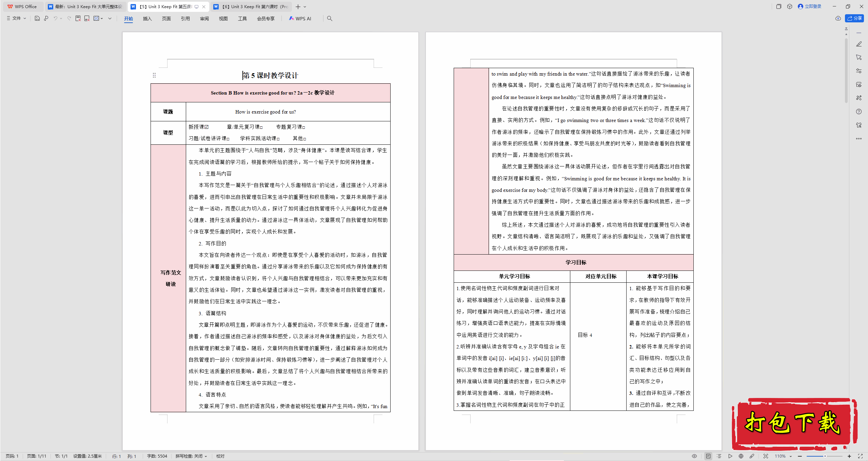Screen dimensions: 868x461
Task: Toggle 习题/试卷讲评课 checkbox
Action: [228, 139]
